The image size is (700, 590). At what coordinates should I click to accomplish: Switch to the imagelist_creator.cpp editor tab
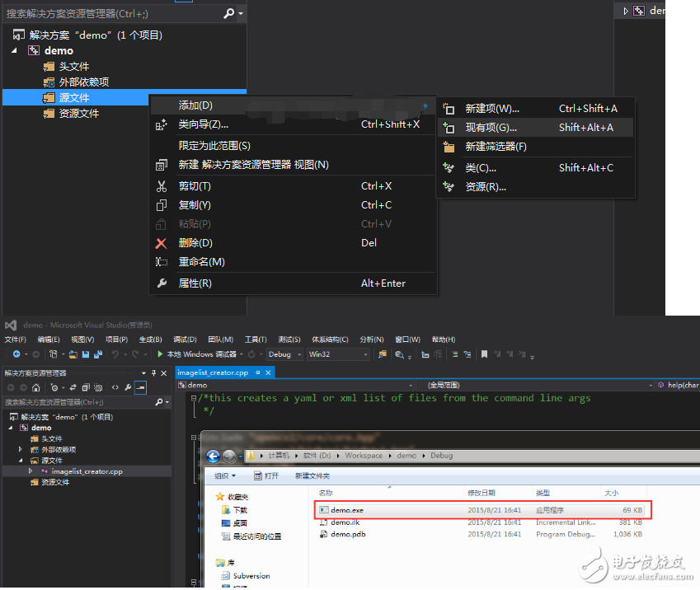pyautogui.click(x=213, y=372)
